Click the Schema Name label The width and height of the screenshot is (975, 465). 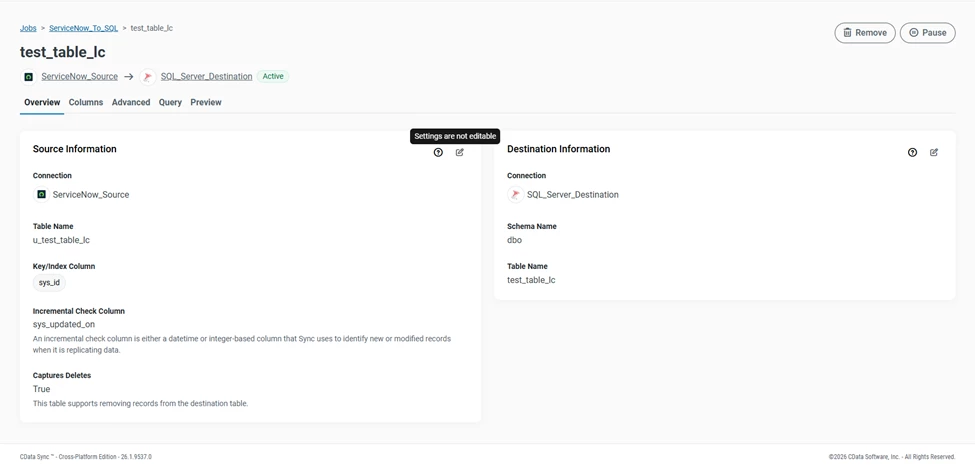click(532, 226)
